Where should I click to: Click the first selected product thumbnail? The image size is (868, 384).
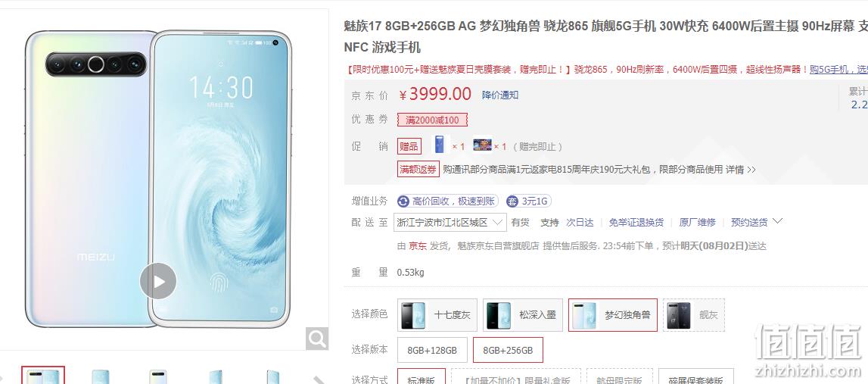(x=43, y=375)
